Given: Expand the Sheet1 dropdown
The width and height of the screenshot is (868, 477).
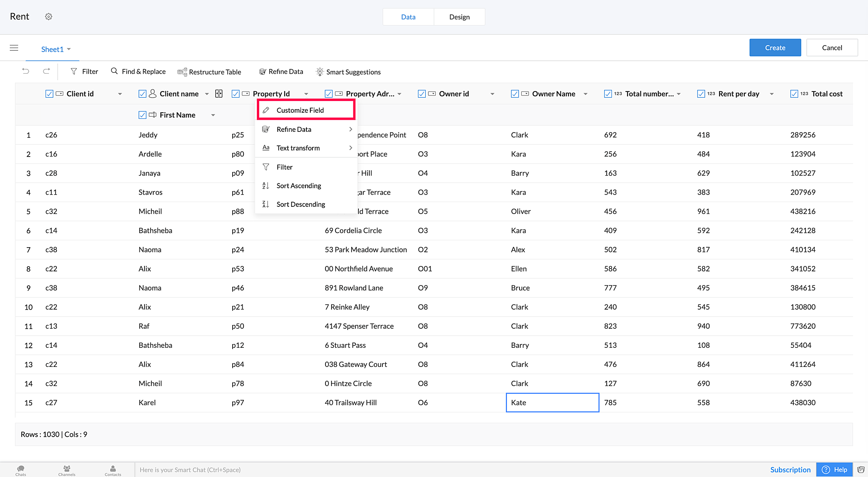Looking at the screenshot, I should (x=56, y=49).
